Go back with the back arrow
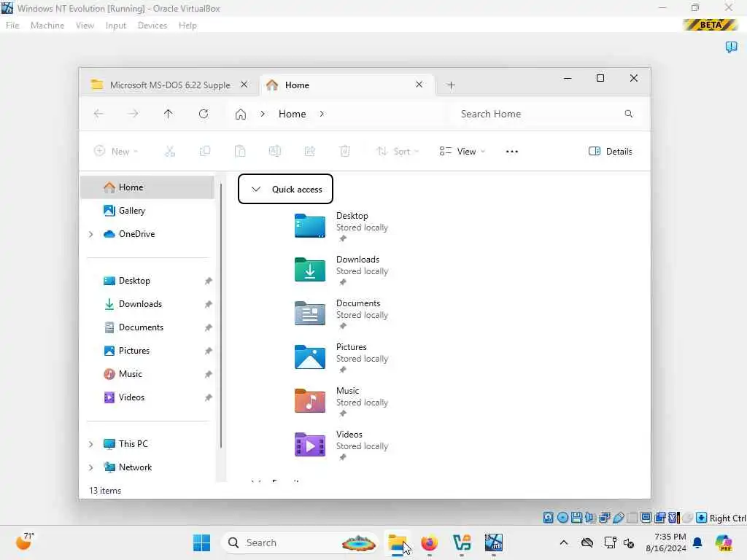 (x=98, y=114)
